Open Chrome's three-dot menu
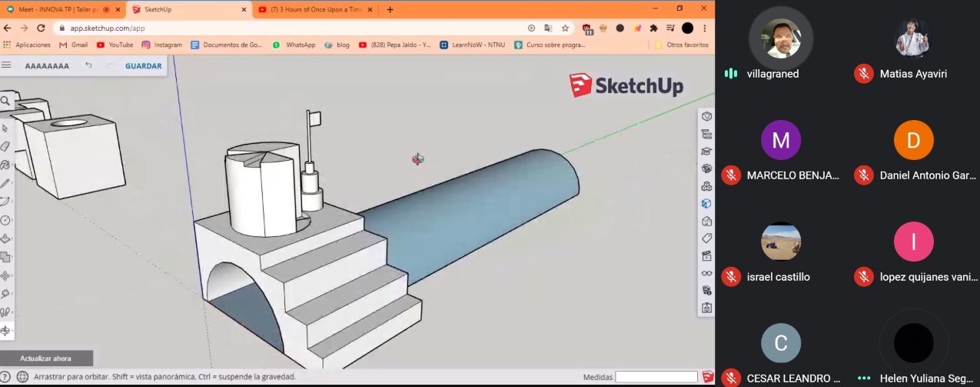The image size is (980, 387). coord(705,28)
